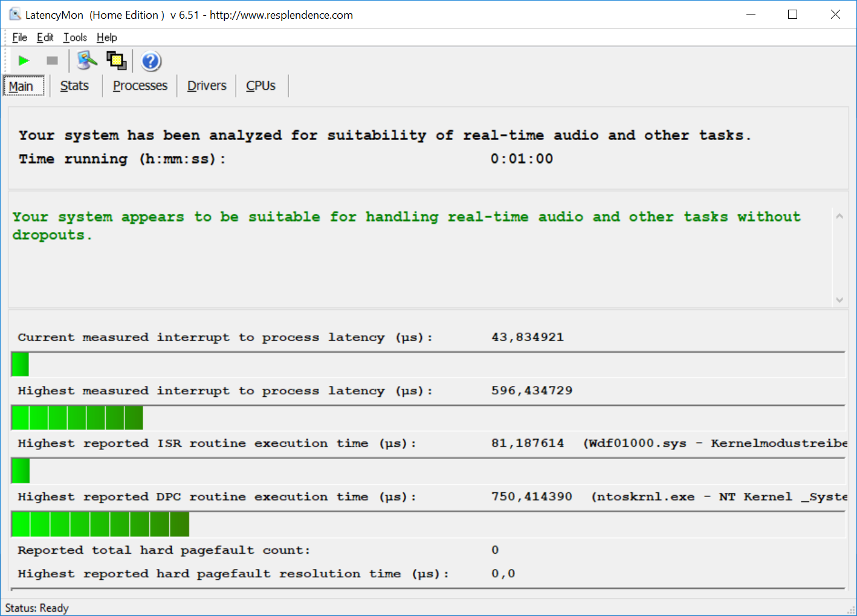Open options via the toolbar tools icon
The height and width of the screenshot is (616, 857).
[87, 60]
